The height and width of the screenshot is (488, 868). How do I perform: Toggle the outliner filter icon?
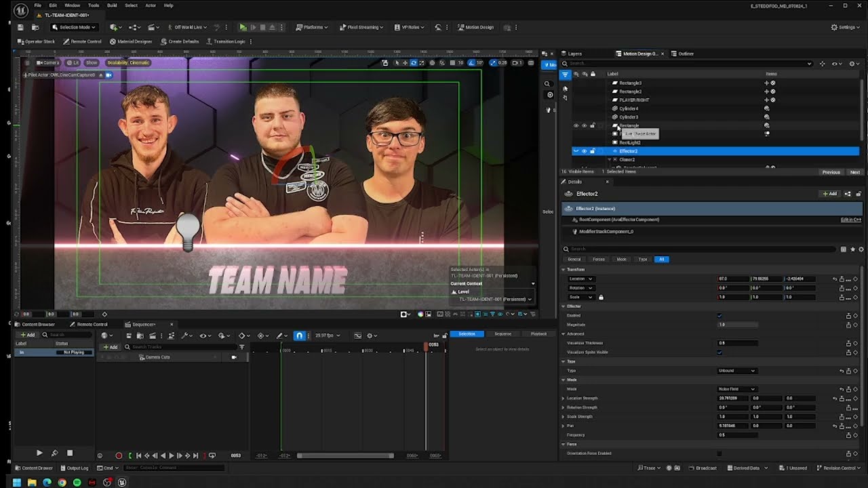tap(565, 75)
